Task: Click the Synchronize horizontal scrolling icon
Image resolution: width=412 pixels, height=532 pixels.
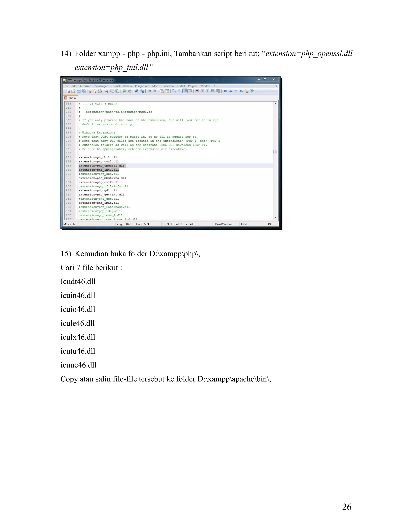Action: click(167, 91)
